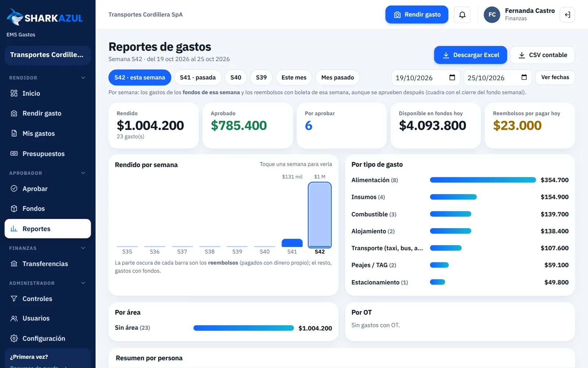Click the blue Rendir gasto header button
The image size is (588, 368).
point(417,15)
